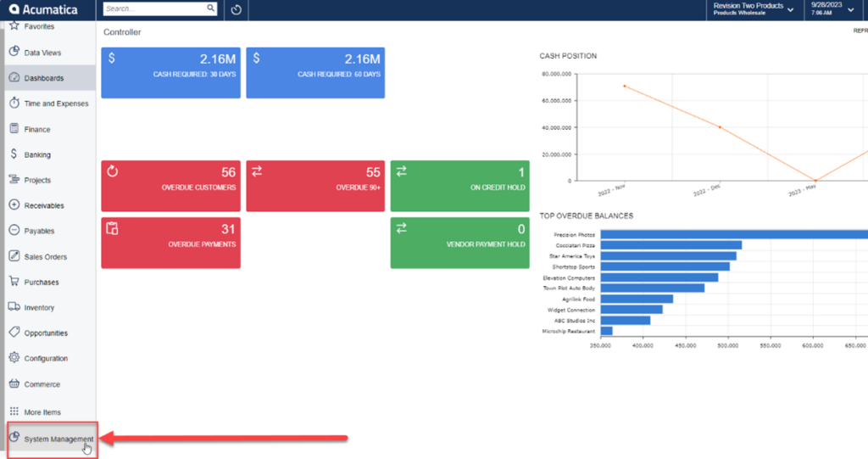Click the Cocciatari Pizza bar in chart
The image size is (868, 459).
tap(671, 245)
